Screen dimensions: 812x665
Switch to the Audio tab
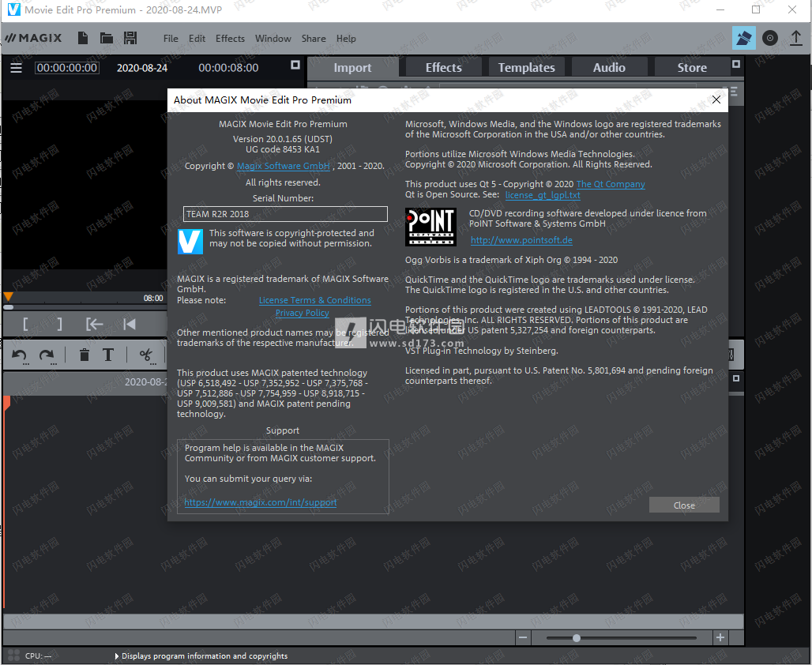(x=610, y=67)
